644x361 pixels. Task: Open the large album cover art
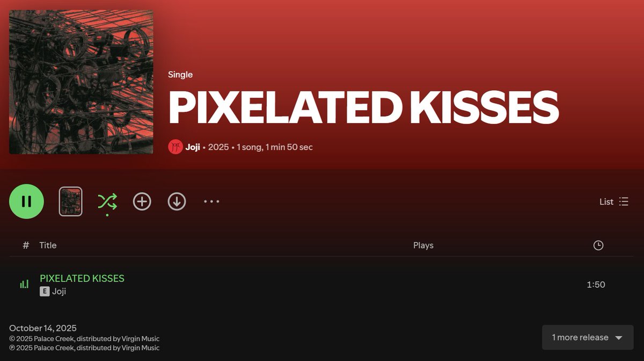[81, 82]
